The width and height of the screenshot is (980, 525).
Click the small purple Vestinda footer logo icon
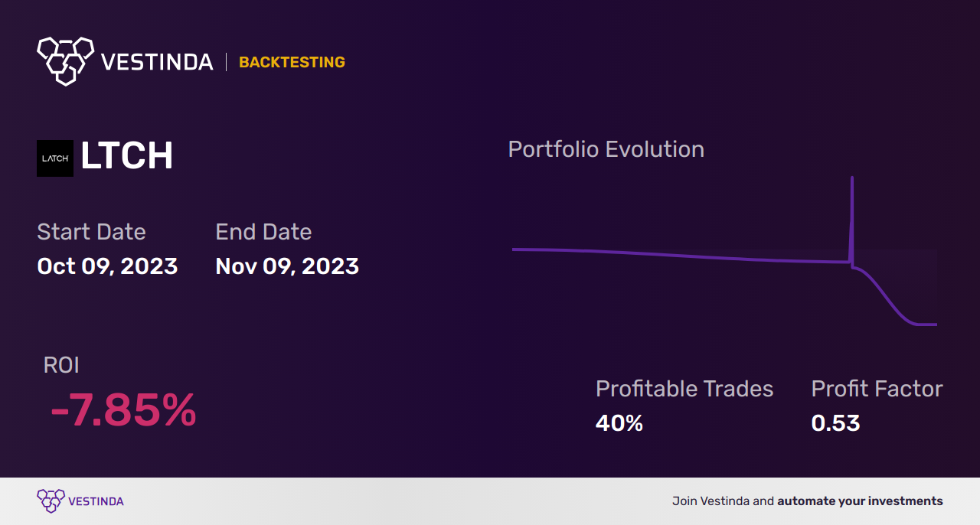point(51,501)
